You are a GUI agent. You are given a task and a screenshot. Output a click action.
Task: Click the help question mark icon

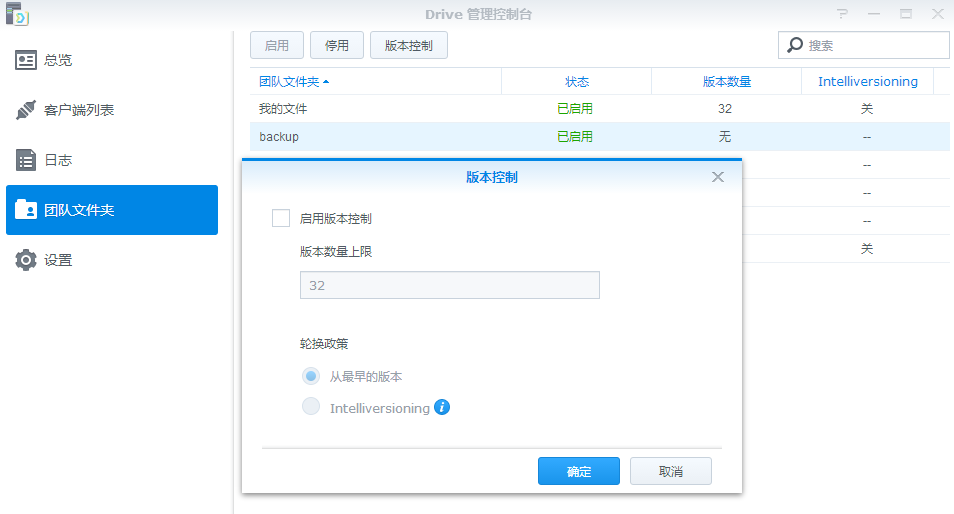pos(843,14)
